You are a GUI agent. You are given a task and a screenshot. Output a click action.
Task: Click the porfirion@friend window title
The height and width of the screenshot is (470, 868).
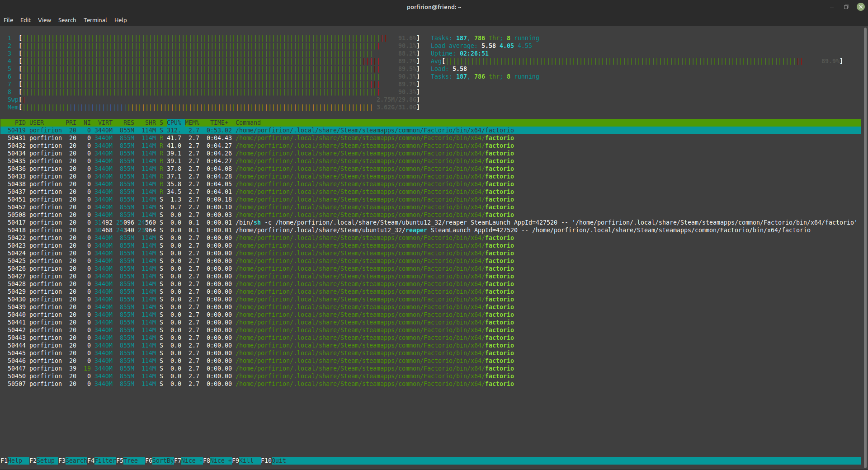point(434,7)
